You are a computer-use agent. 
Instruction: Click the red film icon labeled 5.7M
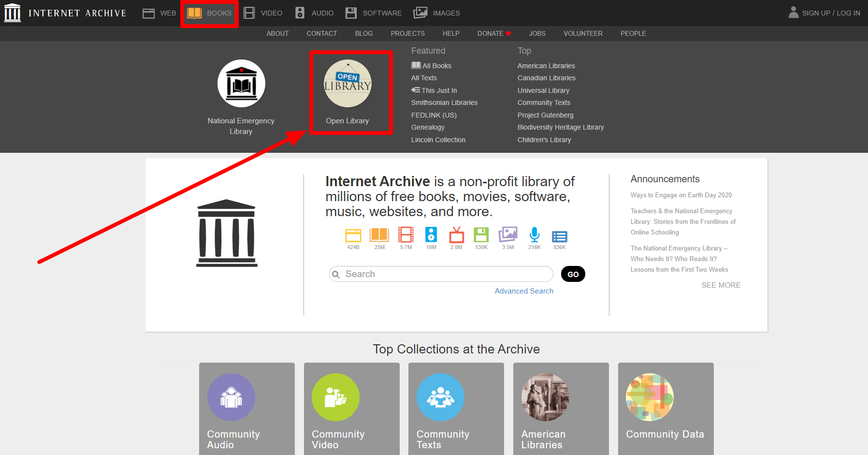[x=406, y=235]
